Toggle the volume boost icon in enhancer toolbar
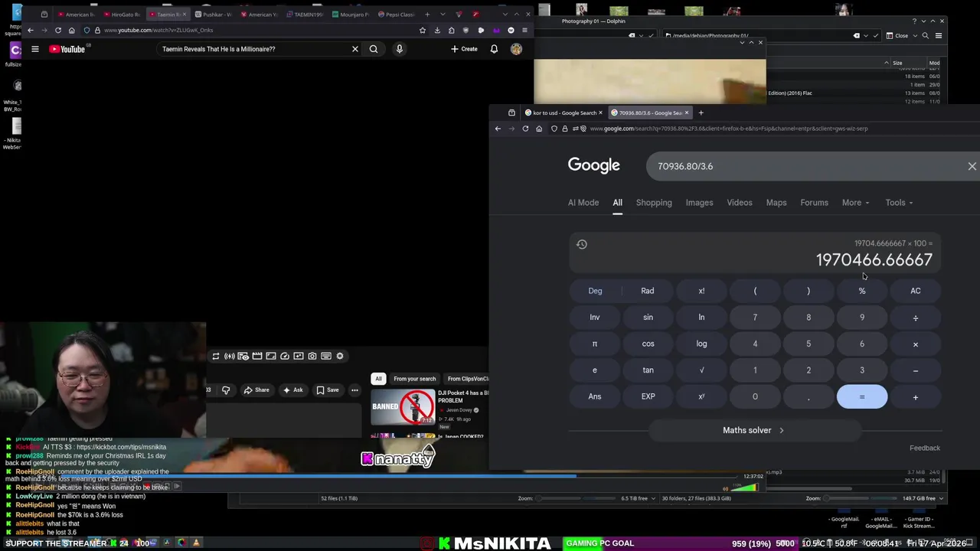 coord(230,356)
